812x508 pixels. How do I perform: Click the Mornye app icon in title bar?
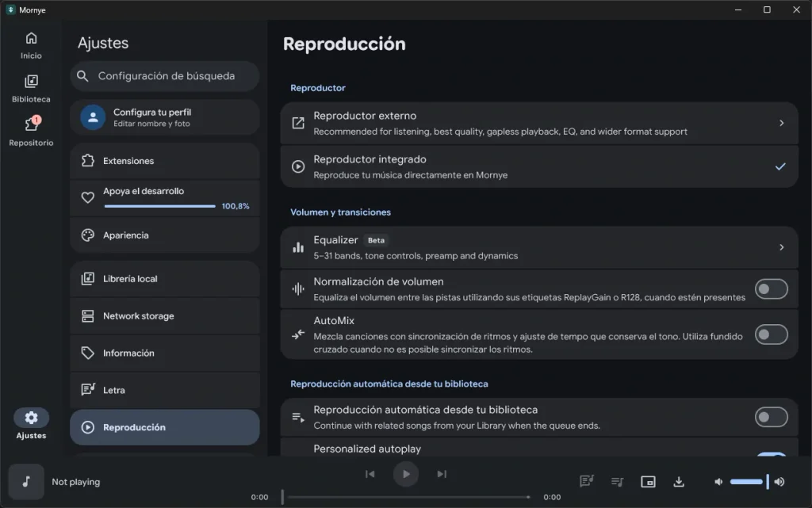coord(10,10)
